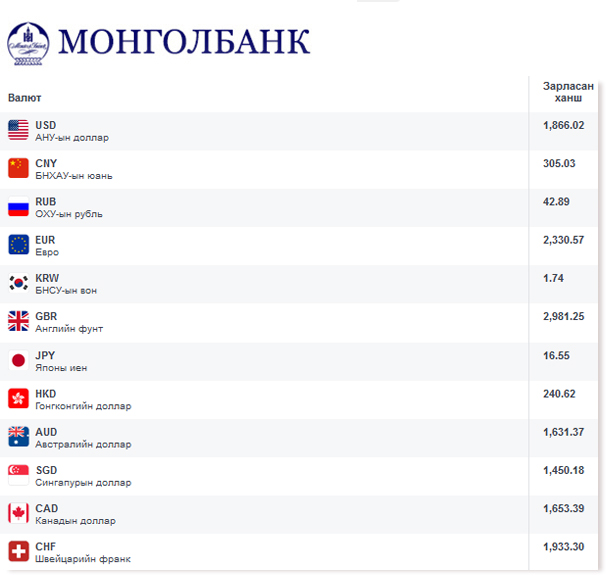Click the Валют column header
Screen dimensions: 610x585
pos(25,98)
